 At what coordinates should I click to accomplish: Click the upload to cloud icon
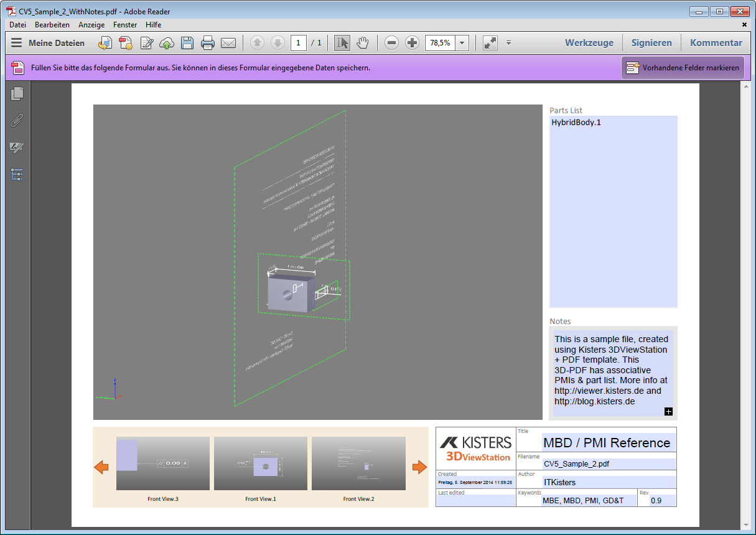pos(167,43)
